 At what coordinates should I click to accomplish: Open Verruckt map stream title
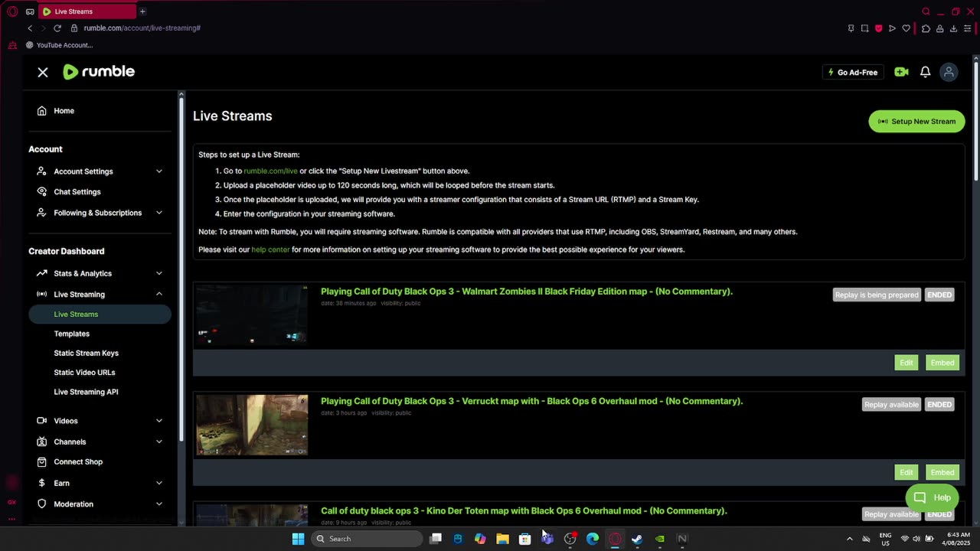pyautogui.click(x=531, y=401)
